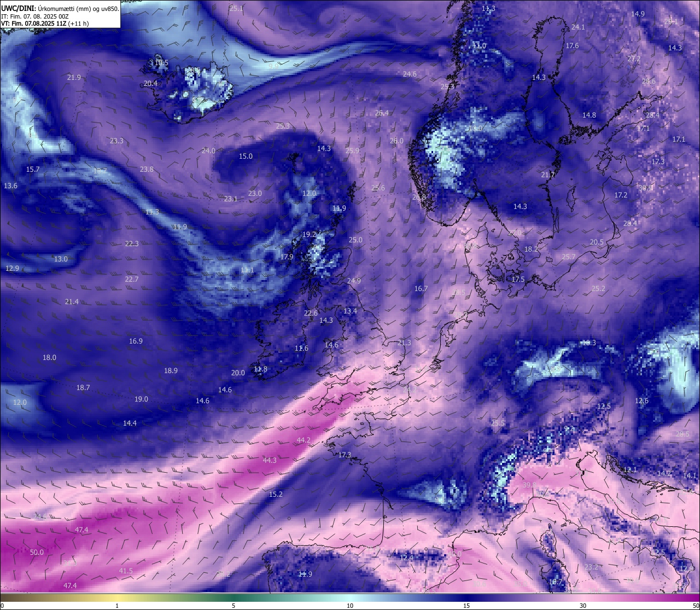
Task: Click the 25.5 value label
Action: (498, 423)
